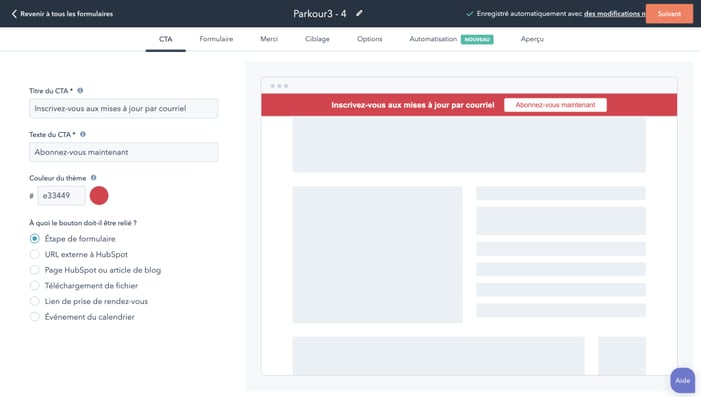
Task: Choose Page HubSpot ou article de blog
Action: point(34,270)
